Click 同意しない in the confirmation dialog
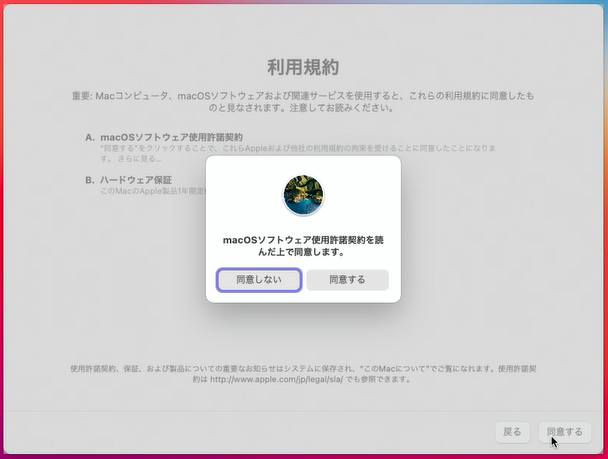 [259, 280]
